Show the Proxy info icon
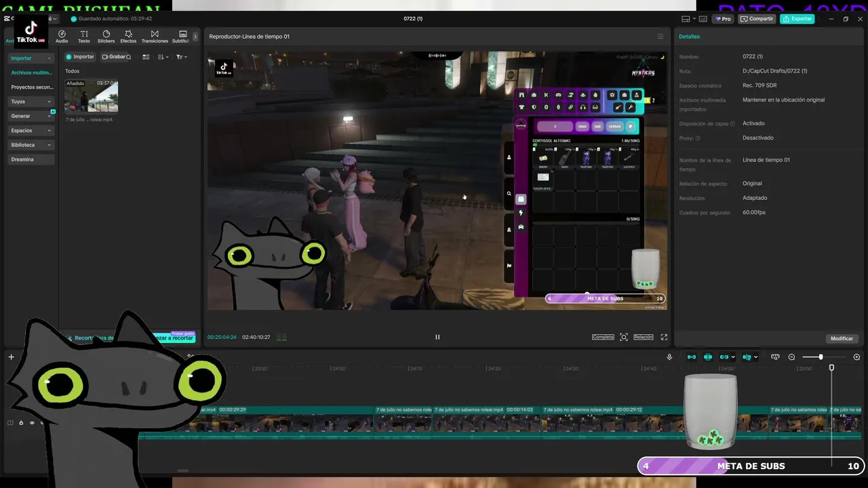This screenshot has height=488, width=868. point(698,138)
